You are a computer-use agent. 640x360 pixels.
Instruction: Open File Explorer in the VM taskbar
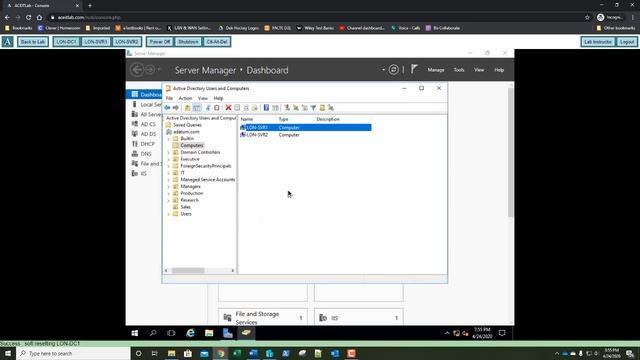point(209,333)
